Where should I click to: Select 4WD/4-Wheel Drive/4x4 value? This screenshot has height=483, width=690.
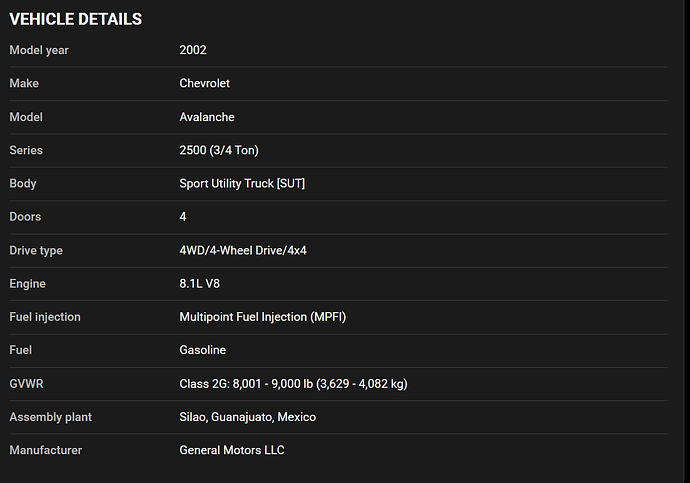243,250
